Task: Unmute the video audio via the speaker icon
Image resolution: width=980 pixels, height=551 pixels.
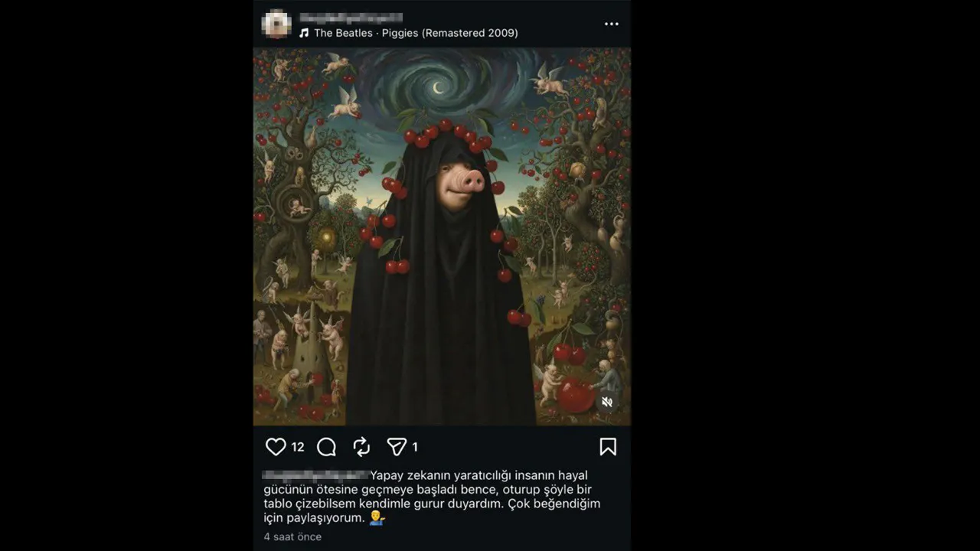Action: (x=606, y=401)
